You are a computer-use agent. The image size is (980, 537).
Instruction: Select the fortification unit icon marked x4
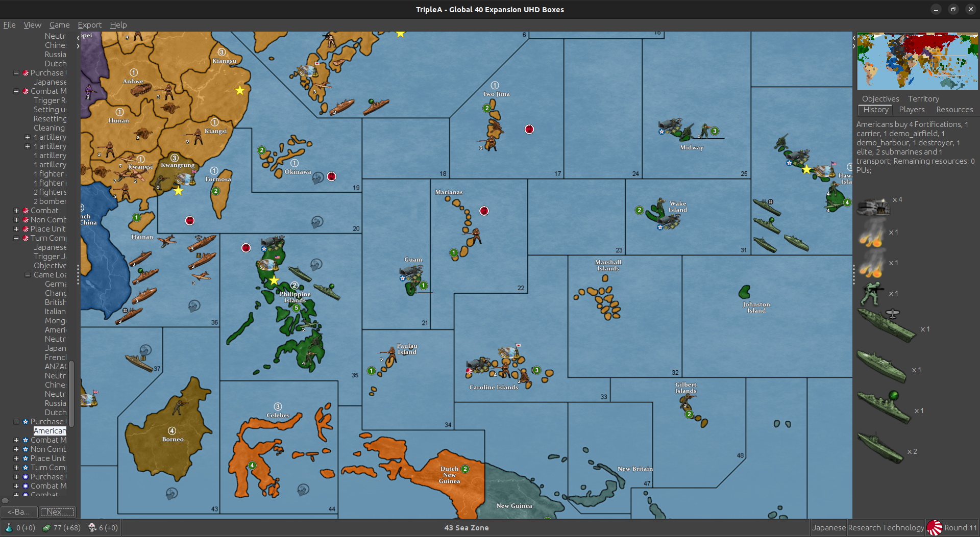pos(873,206)
